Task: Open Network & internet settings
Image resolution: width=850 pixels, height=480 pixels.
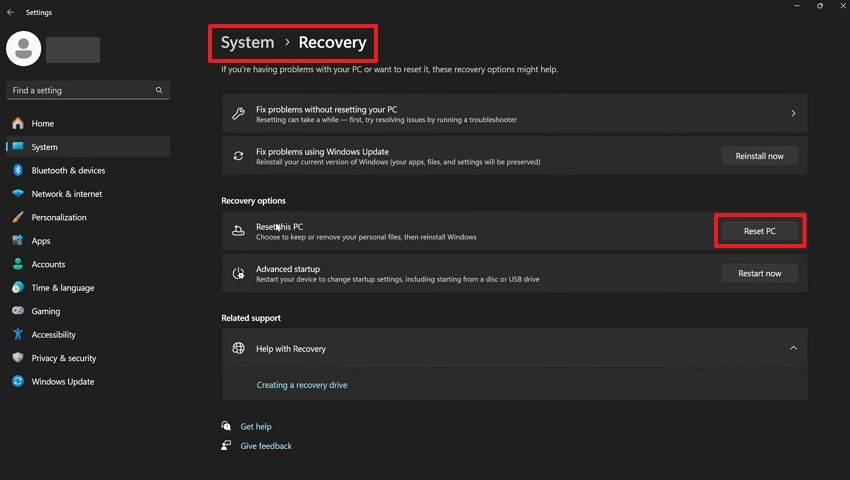Action: click(x=67, y=194)
